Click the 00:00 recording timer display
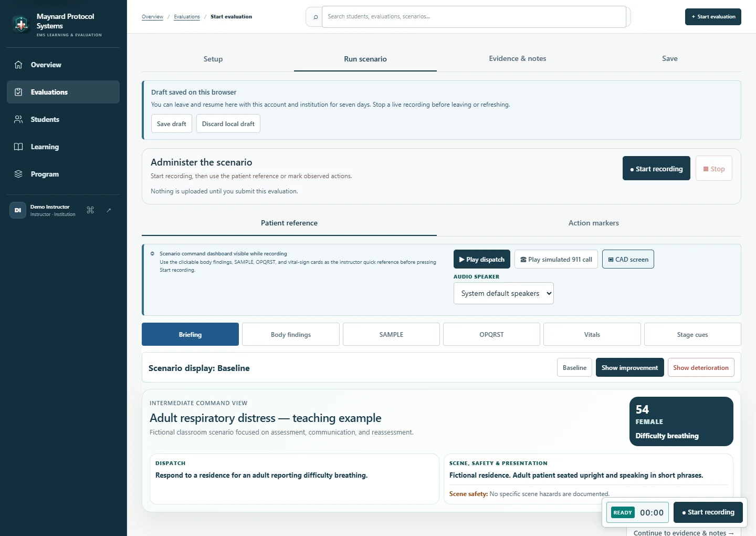 (652, 512)
